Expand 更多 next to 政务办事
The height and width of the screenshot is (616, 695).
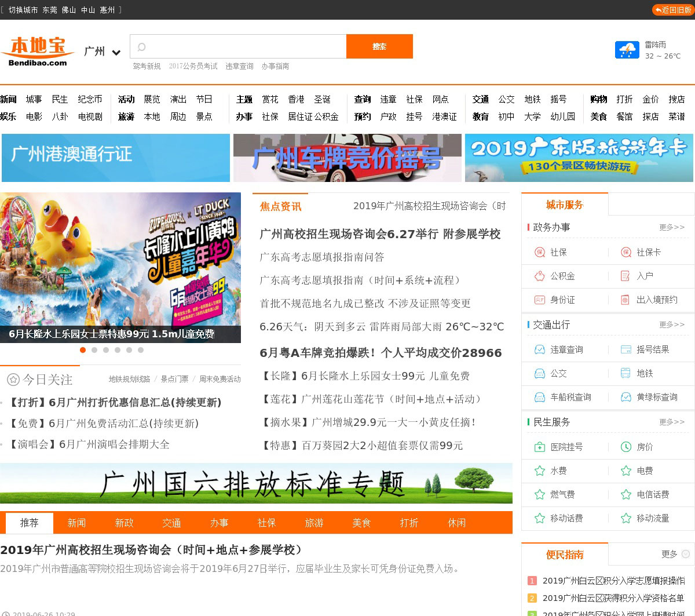(x=671, y=227)
